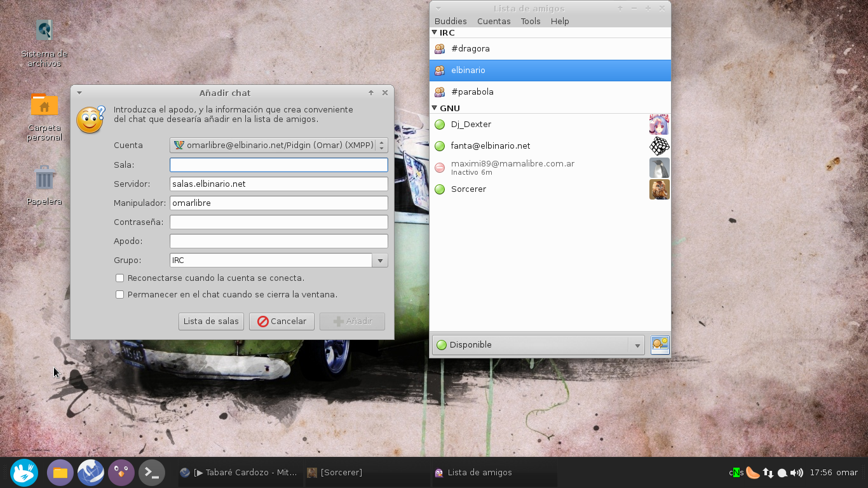Click fanta@elbinario.net's cube avatar
The width and height of the screenshot is (868, 488).
[660, 146]
